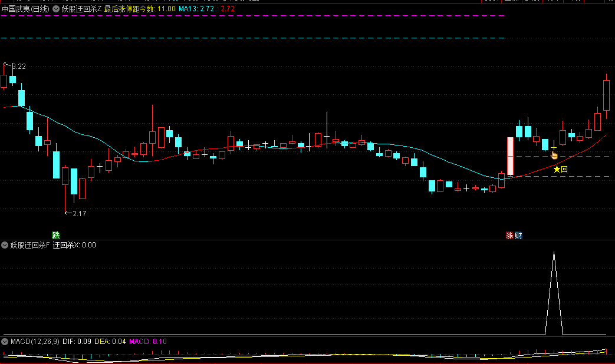Click the MACD(12,26,9) indicator name
Image resolution: width=615 pixels, height=364 pixels.
click(35, 342)
